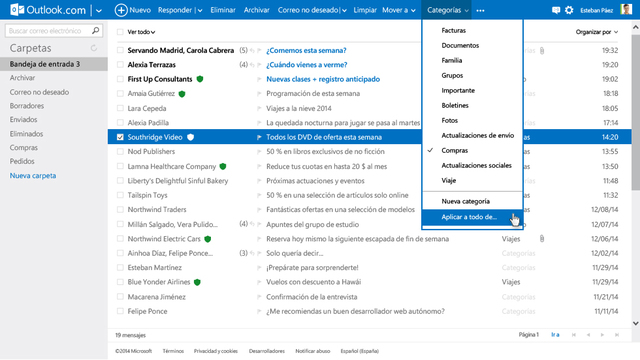Open the chat messaging icon
The width and height of the screenshot is (640, 360).
point(556,10)
